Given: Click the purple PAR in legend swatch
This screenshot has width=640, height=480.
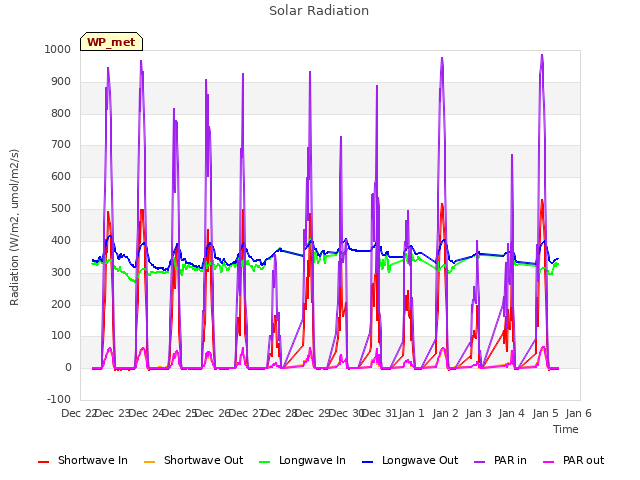Looking at the screenshot, I should pos(480,462).
